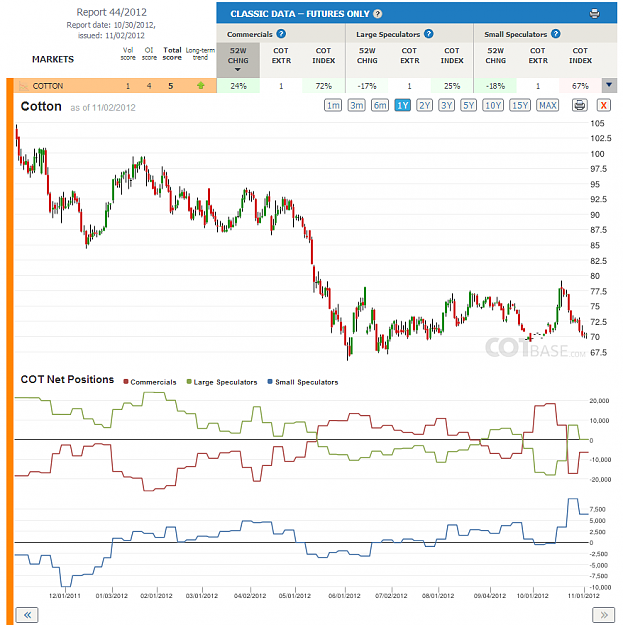Viewport: 623px width, 625px height.
Task: Click the green long-term trend arrow
Action: pyautogui.click(x=200, y=85)
